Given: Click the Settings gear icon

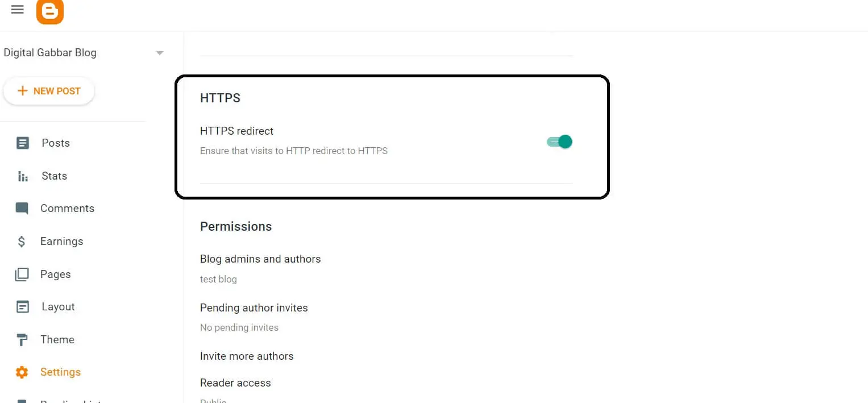Looking at the screenshot, I should [x=22, y=372].
